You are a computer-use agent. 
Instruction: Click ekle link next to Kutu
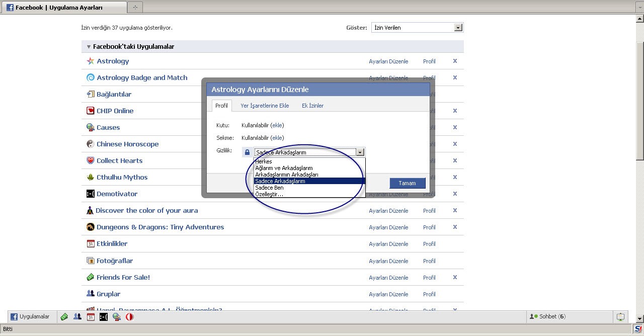point(277,125)
